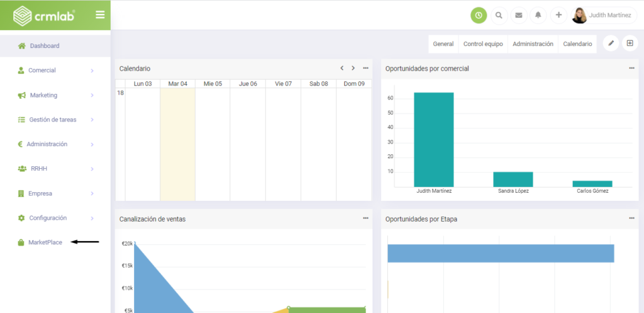Expand the RRHH submenu chevron
This screenshot has height=313, width=644.
pos(92,169)
